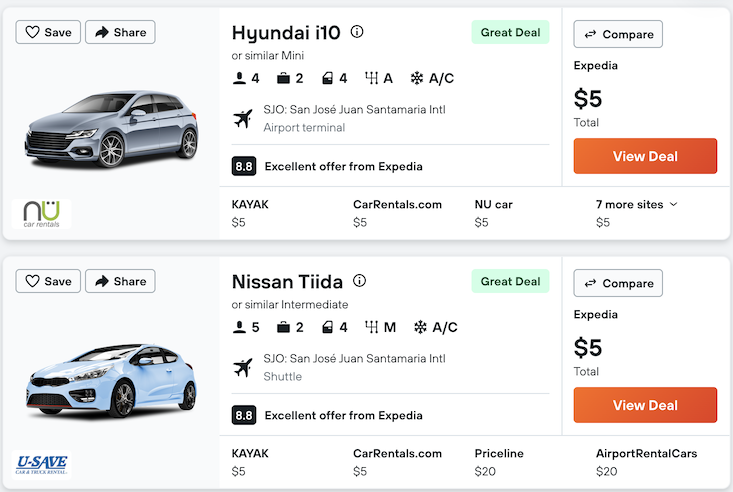
Task: Select CarRentals.com $5 offer for Nissan Tiida
Action: 397,462
